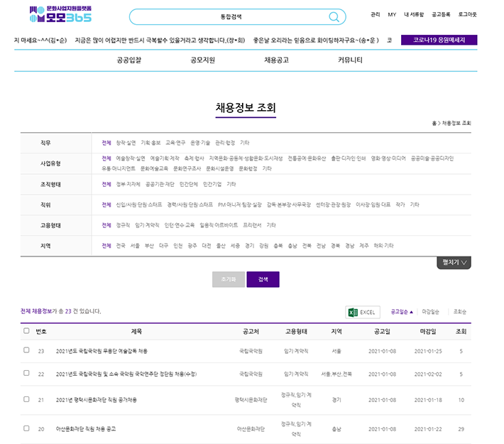Open the 코로나19 응원메세지 banner

439,40
